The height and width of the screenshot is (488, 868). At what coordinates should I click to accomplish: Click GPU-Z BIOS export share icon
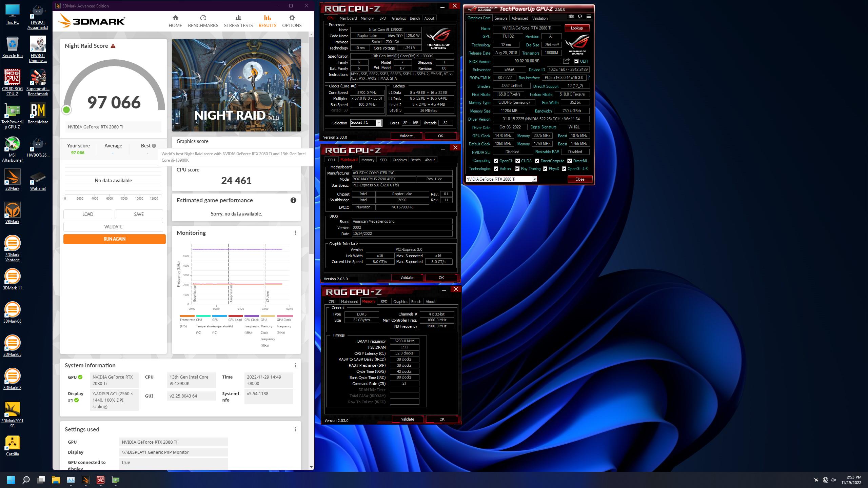(566, 61)
